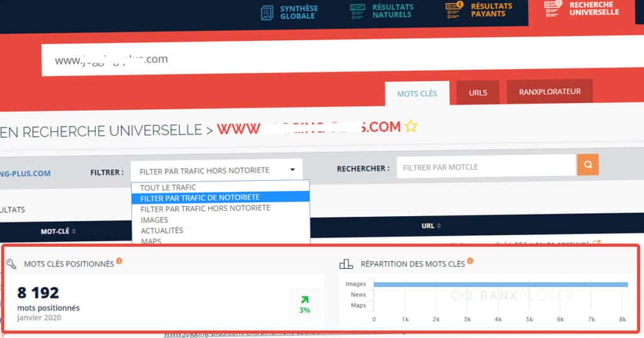This screenshot has width=644, height=338.
Task: Switch to the URLs tab
Action: click(x=478, y=93)
